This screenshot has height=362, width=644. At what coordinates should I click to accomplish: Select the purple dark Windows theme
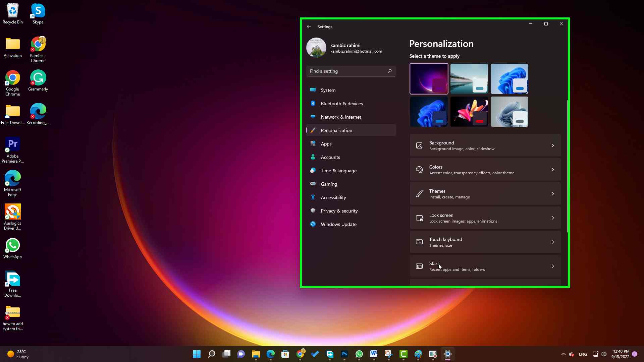pos(429,79)
